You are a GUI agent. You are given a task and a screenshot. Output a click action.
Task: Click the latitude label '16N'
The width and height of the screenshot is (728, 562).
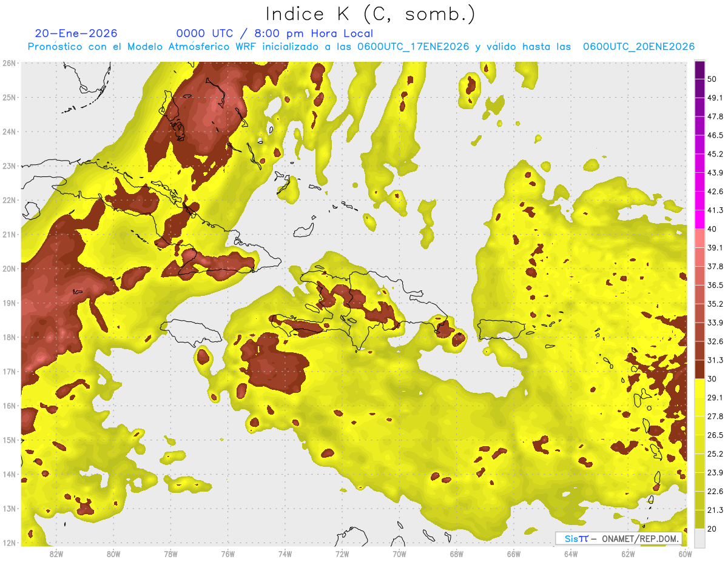[9, 406]
